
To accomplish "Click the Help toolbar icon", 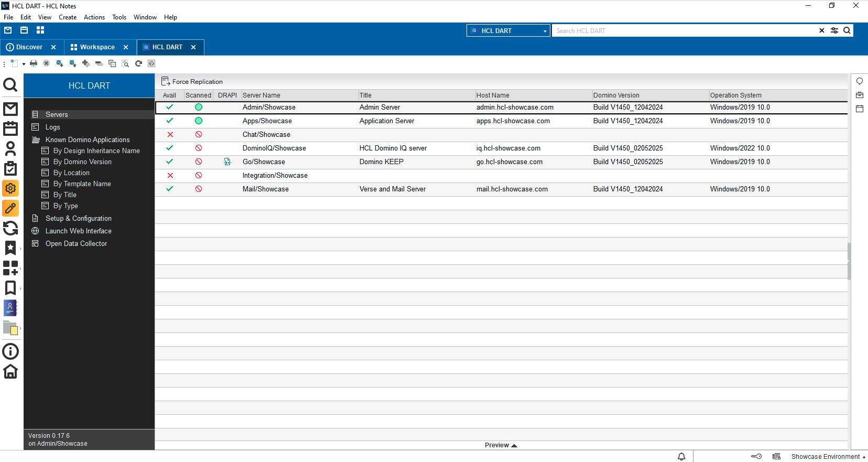I will pos(151,63).
